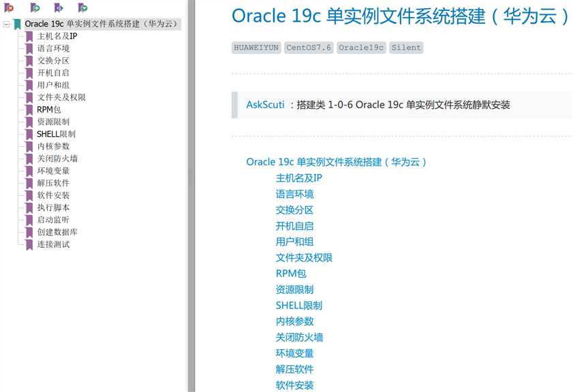
Task: Select the 启动监听 bookmark
Action: (x=53, y=220)
